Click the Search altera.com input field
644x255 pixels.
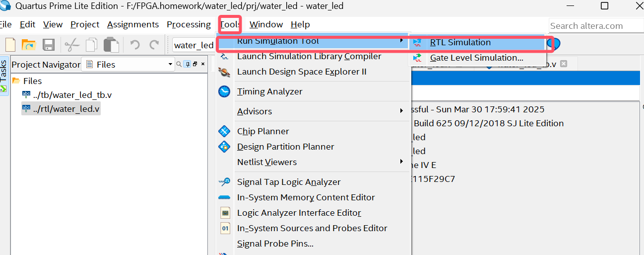tap(596, 26)
